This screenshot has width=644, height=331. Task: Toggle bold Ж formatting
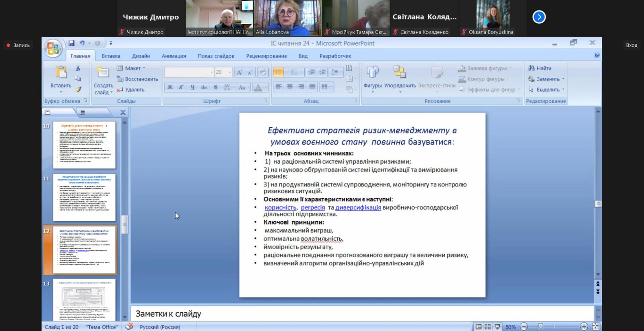tap(170, 87)
